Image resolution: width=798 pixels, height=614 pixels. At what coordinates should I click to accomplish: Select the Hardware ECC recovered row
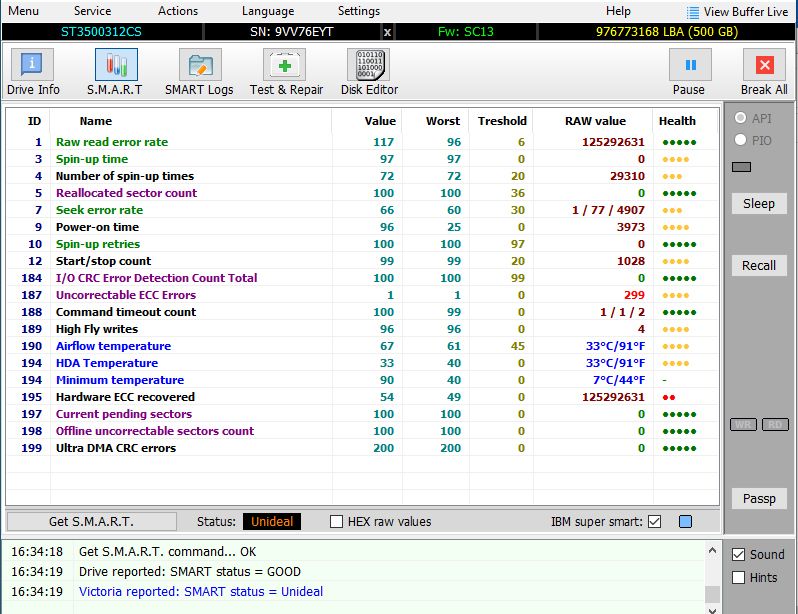click(362, 397)
